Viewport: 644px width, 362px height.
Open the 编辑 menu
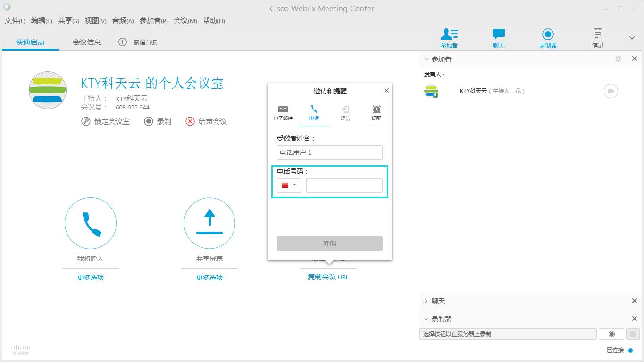click(42, 21)
